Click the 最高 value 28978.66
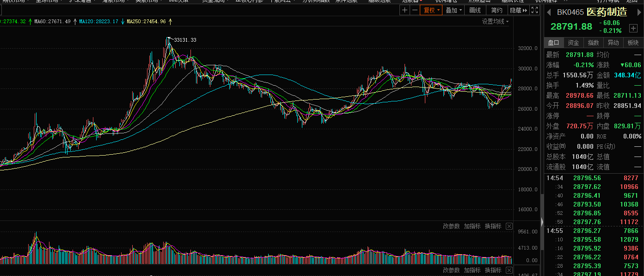The height and width of the screenshot is (276, 644). (580, 95)
